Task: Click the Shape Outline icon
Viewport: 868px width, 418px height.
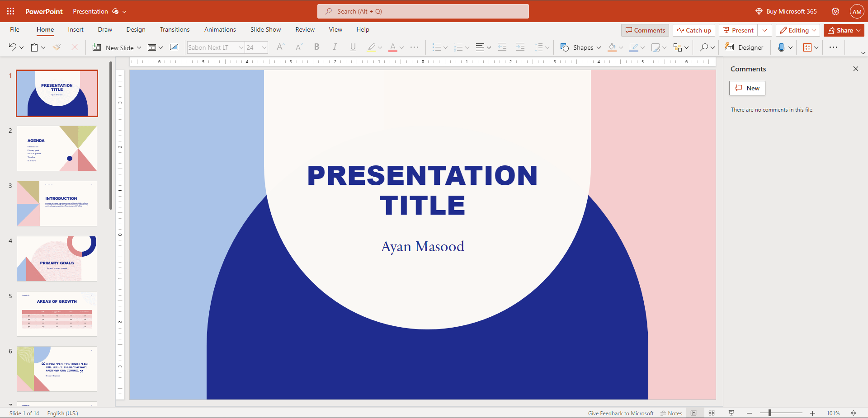Action: coord(634,47)
